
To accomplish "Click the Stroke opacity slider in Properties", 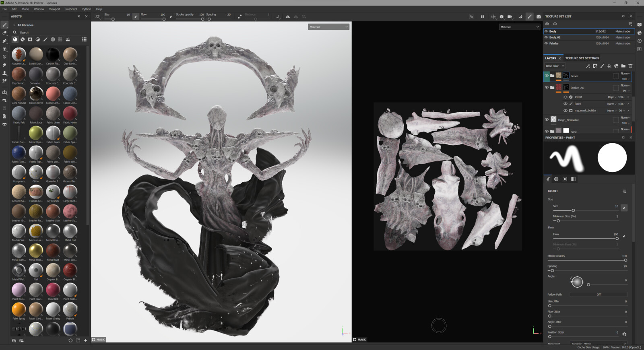I will [586, 260].
